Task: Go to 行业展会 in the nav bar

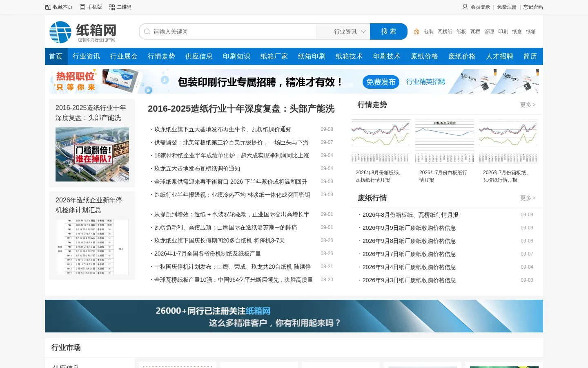Action: (x=124, y=56)
